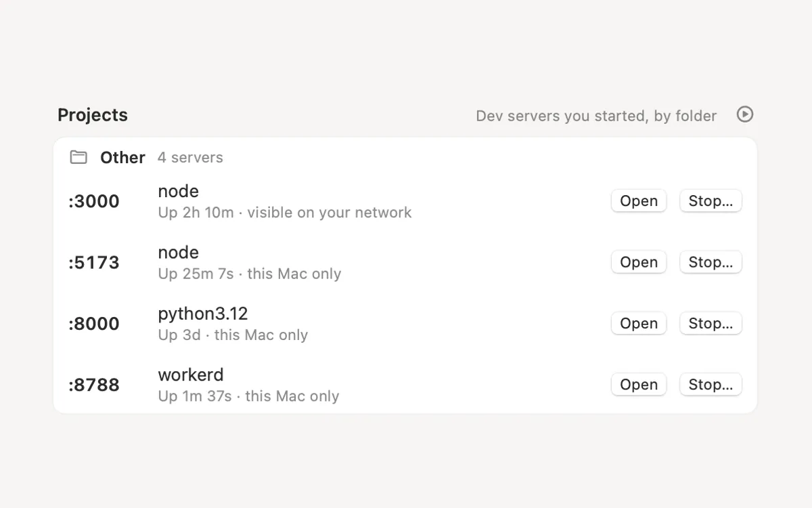Click "Up 25m 7s · this Mac only"
The height and width of the screenshot is (508, 812).
point(250,274)
